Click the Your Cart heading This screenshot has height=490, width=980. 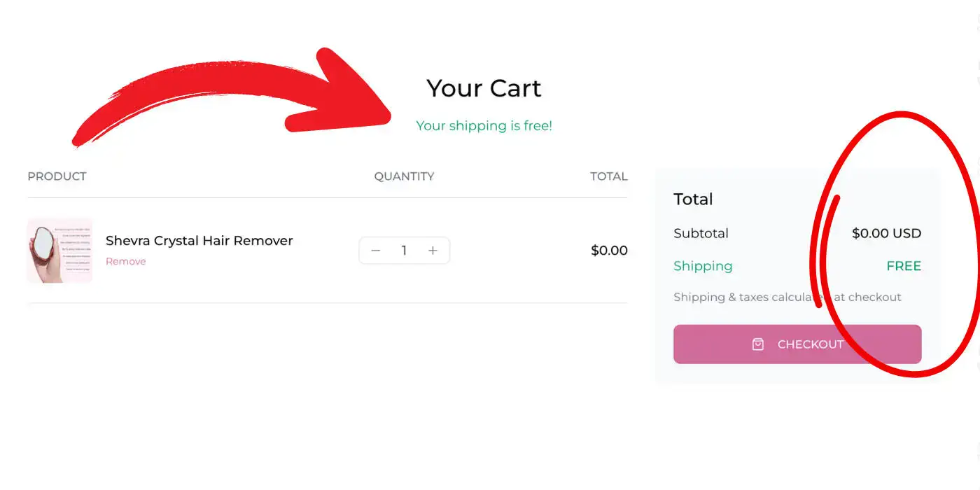pyautogui.click(x=484, y=88)
